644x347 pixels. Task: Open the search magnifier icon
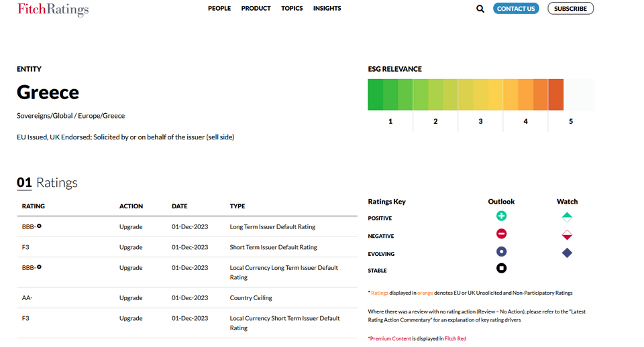[480, 9]
